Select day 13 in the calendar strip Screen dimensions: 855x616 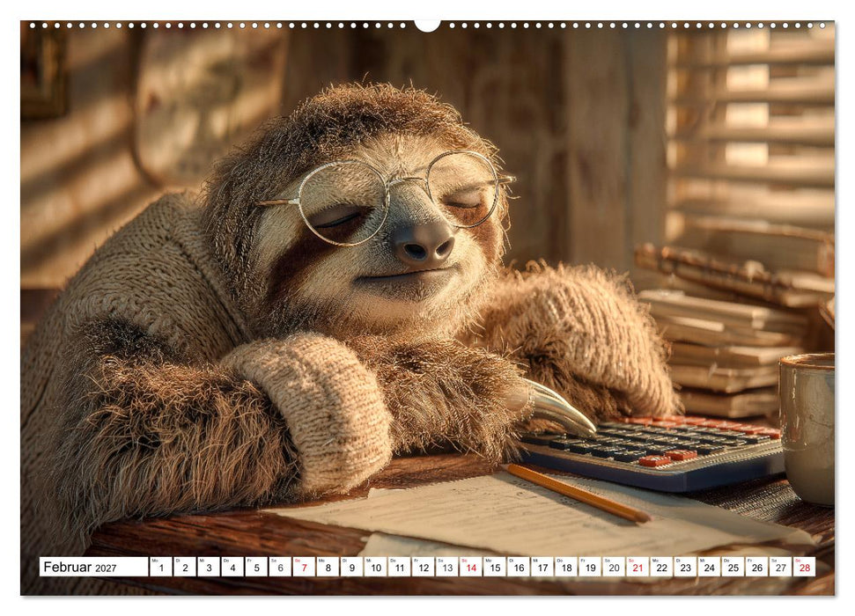(x=446, y=567)
